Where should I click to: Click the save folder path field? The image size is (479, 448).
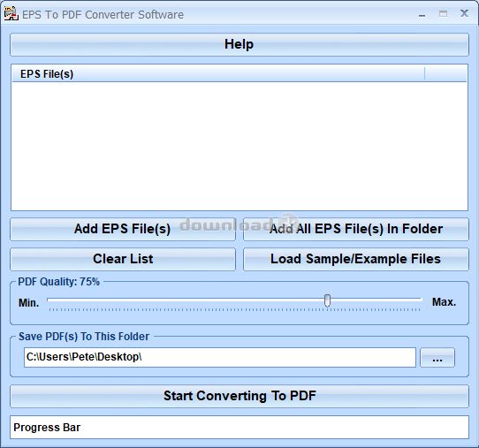pyautogui.click(x=220, y=357)
